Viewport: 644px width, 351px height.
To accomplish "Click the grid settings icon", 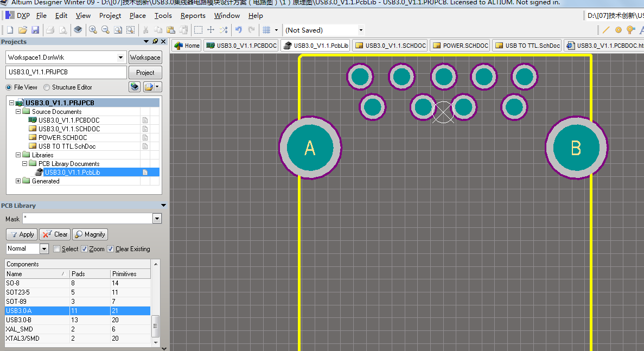I will [266, 30].
